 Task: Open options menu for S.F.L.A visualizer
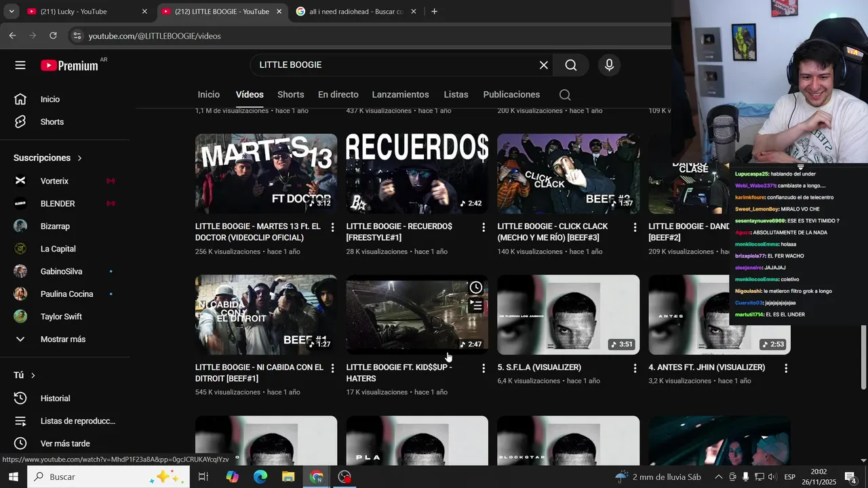(635, 368)
